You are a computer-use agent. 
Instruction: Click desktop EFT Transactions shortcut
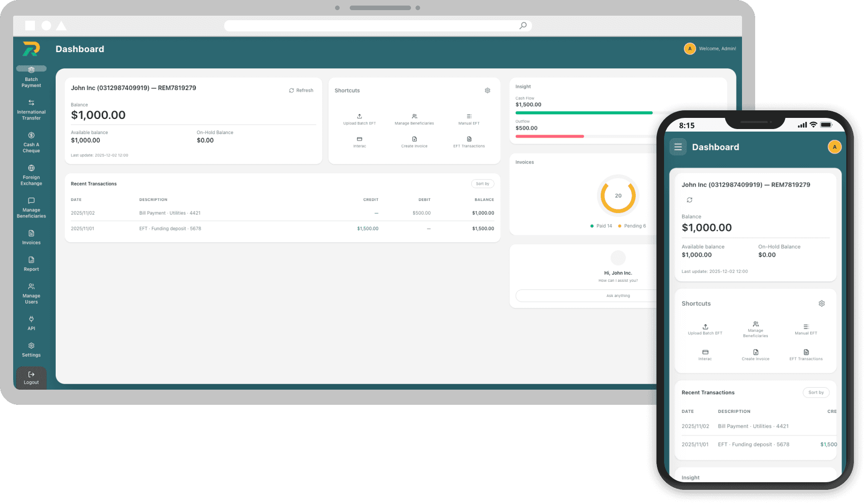(469, 142)
